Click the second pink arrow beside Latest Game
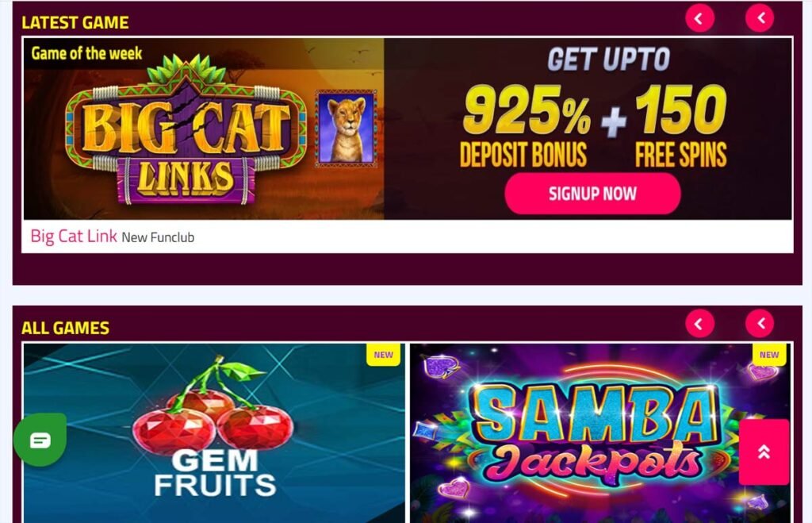The height and width of the screenshot is (523, 812). pyautogui.click(x=760, y=18)
